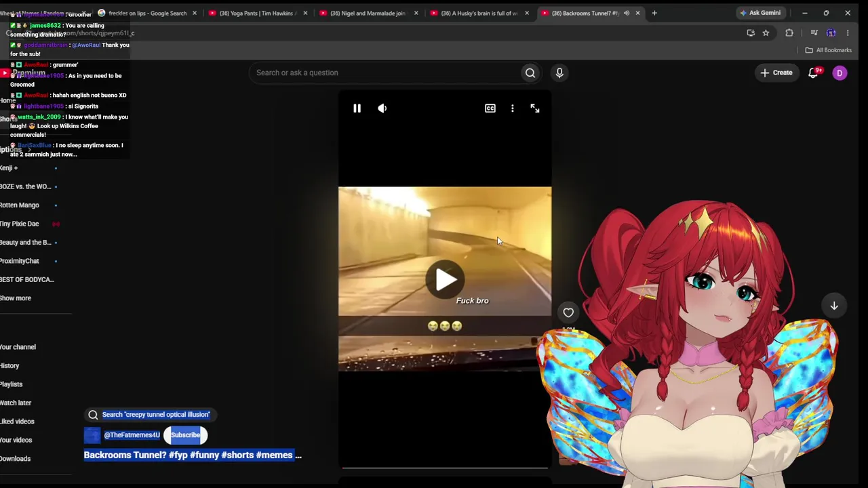Open 'Your videos' in sidebar

pos(16,440)
